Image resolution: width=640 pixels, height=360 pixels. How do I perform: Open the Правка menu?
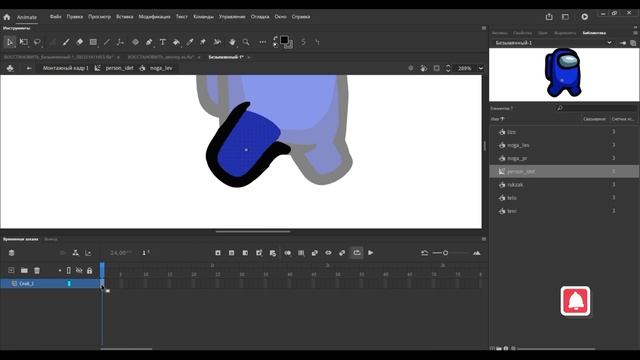(75, 17)
